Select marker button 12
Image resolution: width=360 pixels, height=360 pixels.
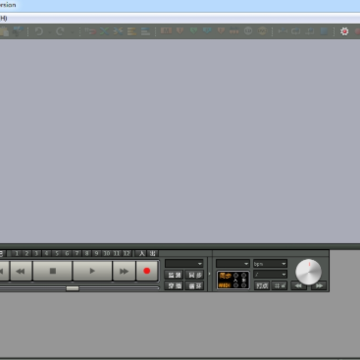point(127,253)
